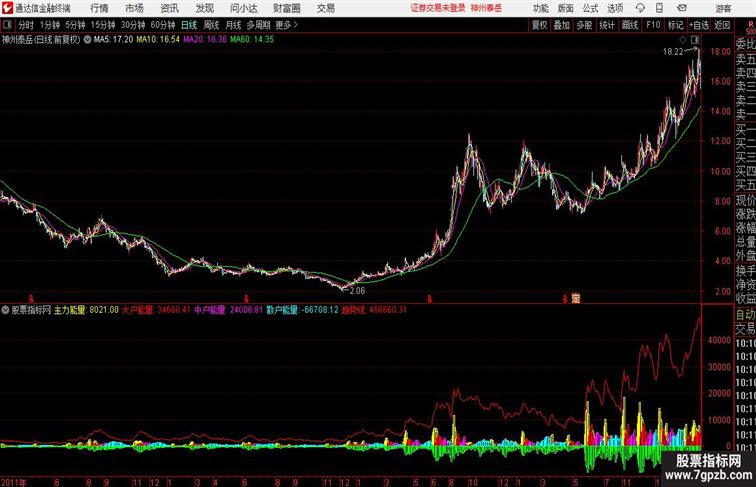
Task: Open the 选项 menu
Action: [615, 8]
